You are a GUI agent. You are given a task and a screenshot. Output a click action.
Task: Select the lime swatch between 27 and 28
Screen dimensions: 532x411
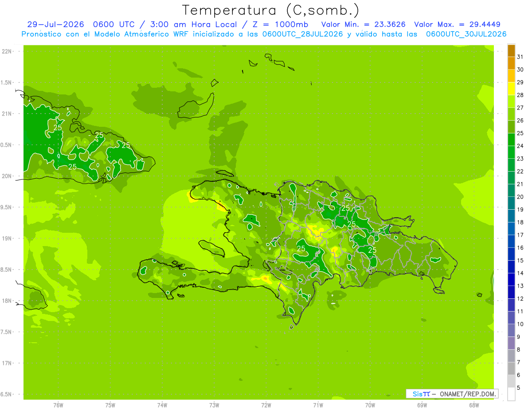511,102
